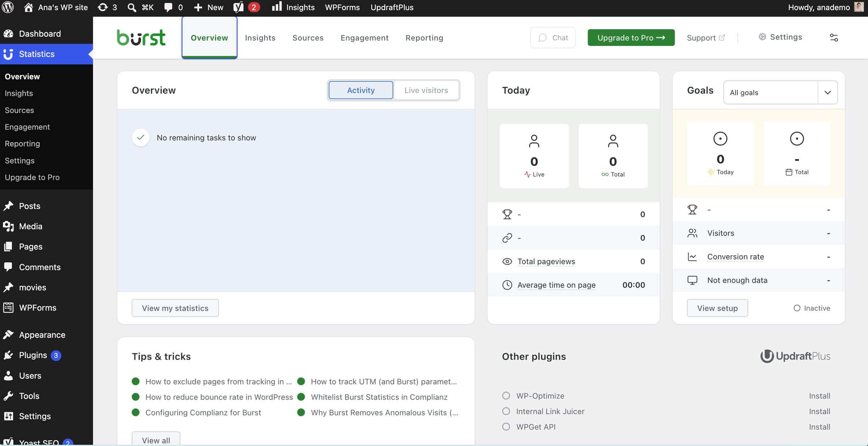The width and height of the screenshot is (868, 446).
Task: Install the WP-Optimize plugin
Action: click(x=819, y=396)
